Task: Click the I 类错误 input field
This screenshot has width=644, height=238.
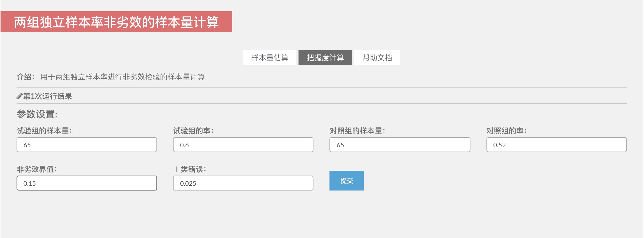Action: [x=243, y=183]
